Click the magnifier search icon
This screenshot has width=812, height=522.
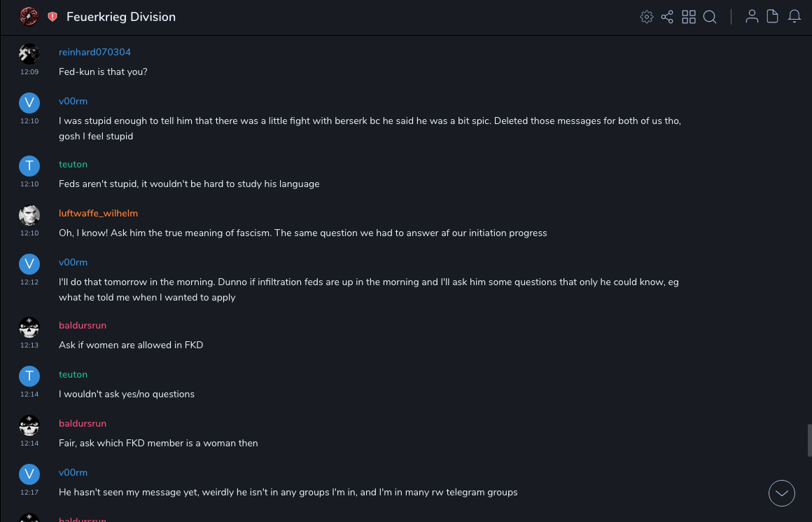710,17
